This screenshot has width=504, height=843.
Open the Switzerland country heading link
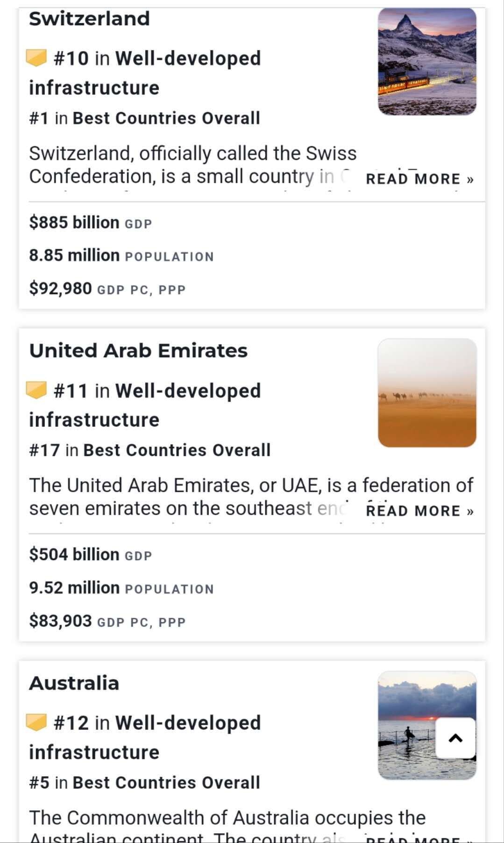coord(90,19)
